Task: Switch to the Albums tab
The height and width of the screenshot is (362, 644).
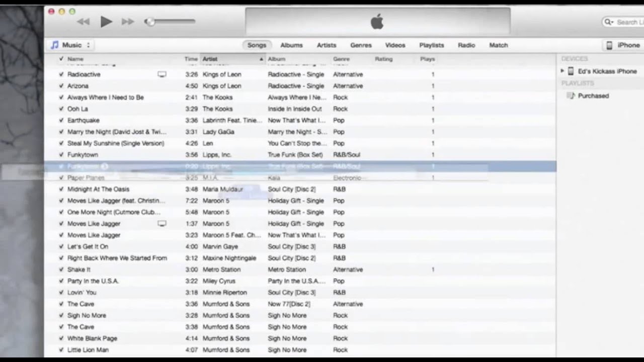Action: click(291, 45)
